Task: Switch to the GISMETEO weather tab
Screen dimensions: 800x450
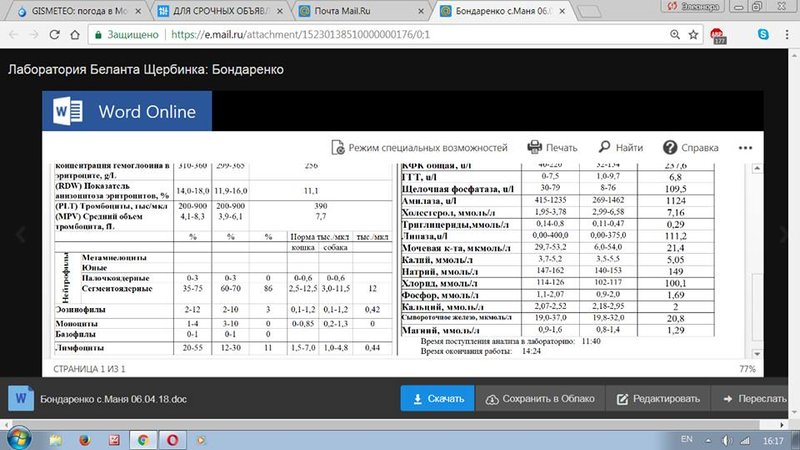Action: [79, 11]
